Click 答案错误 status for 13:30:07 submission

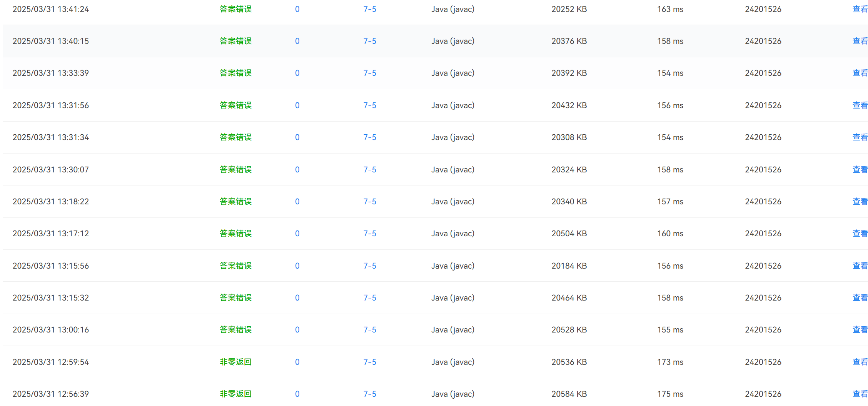click(235, 170)
